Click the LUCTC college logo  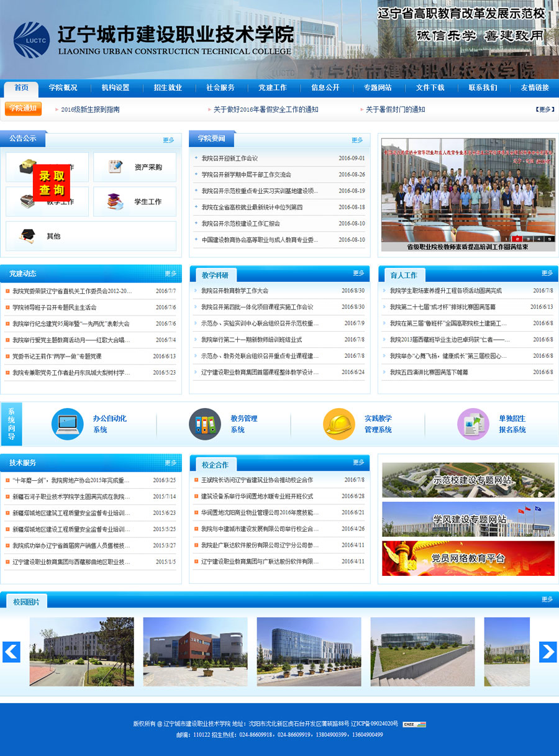coord(31,40)
